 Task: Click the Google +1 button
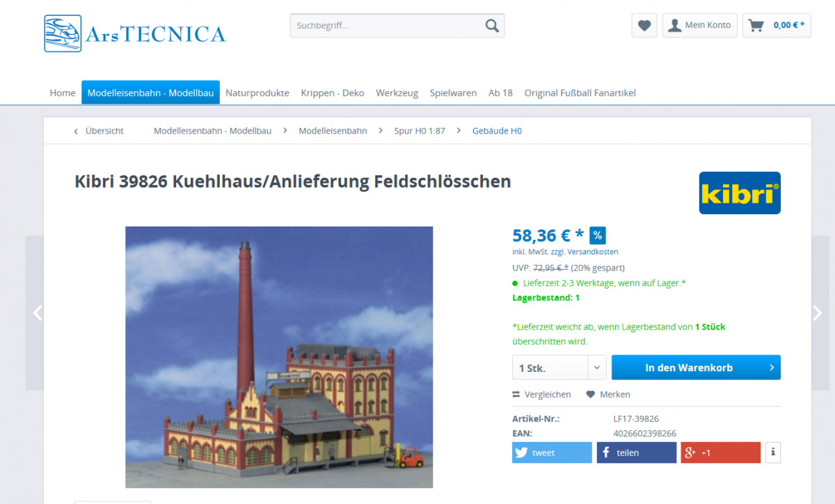721,453
